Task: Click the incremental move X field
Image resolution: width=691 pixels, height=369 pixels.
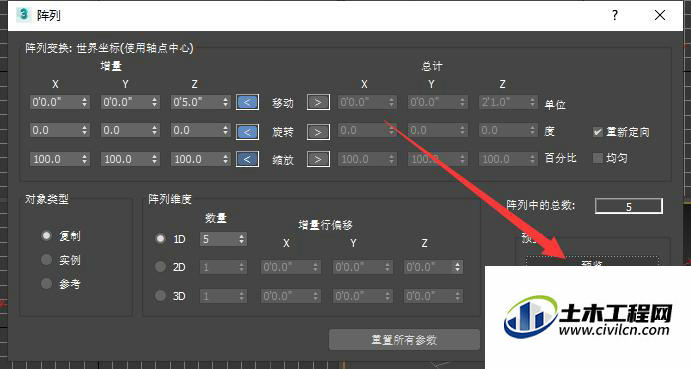Action: tap(59, 102)
